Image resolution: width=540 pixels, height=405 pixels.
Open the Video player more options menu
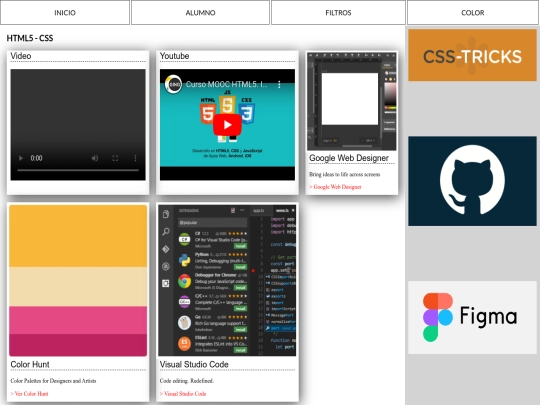(135, 158)
